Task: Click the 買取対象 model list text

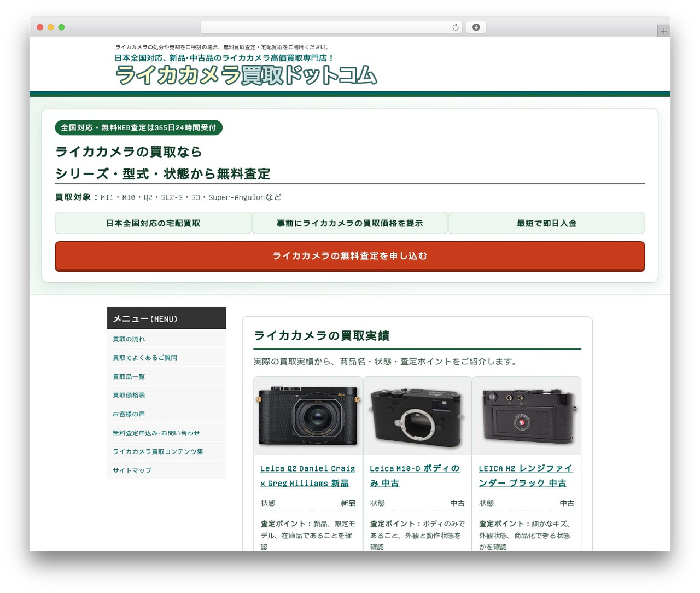Action: (168, 197)
